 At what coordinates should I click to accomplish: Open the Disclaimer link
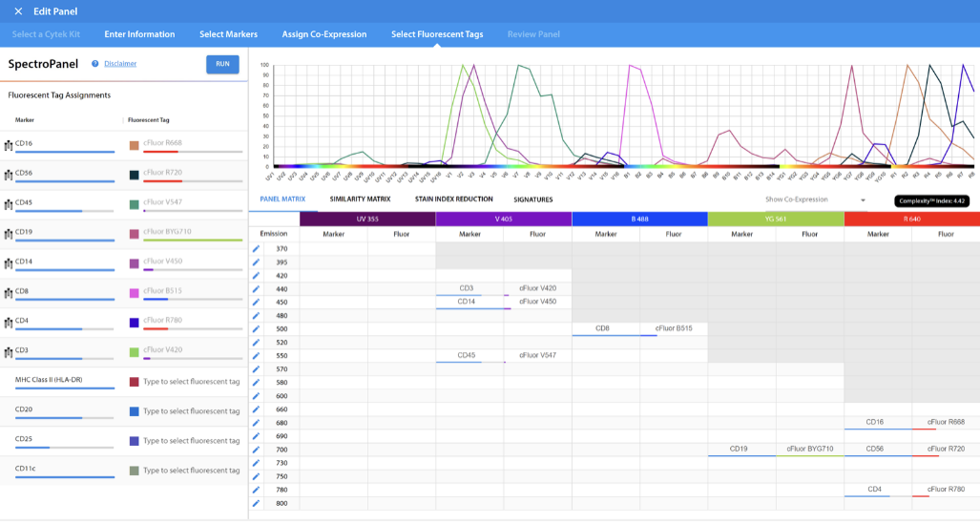(x=120, y=64)
